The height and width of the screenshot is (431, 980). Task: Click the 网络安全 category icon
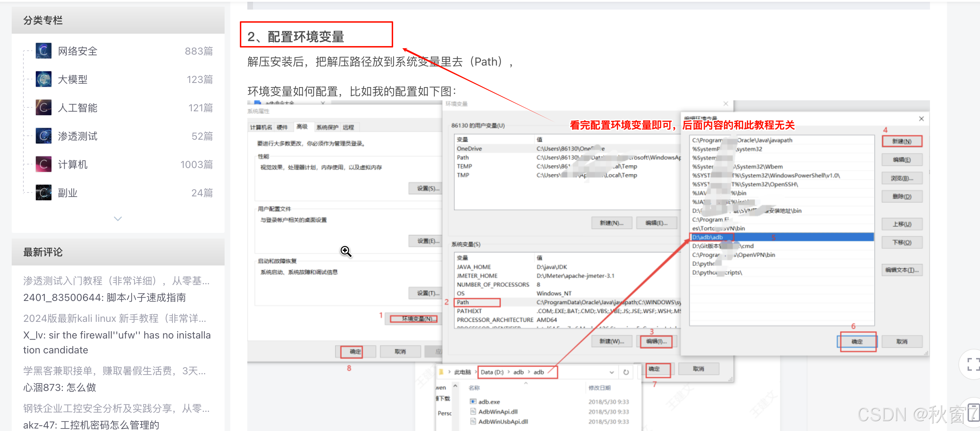43,51
